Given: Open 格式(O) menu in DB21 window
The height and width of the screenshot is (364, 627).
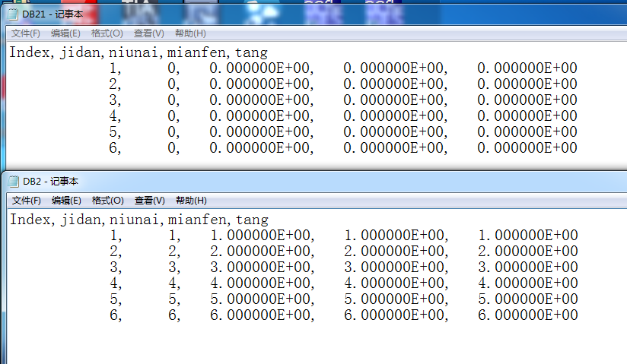Looking at the screenshot, I should (x=107, y=33).
